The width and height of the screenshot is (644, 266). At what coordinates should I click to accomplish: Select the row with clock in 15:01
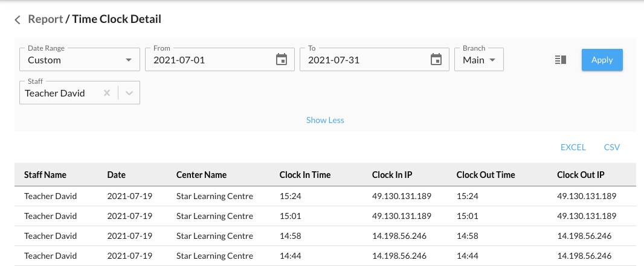coord(325,216)
